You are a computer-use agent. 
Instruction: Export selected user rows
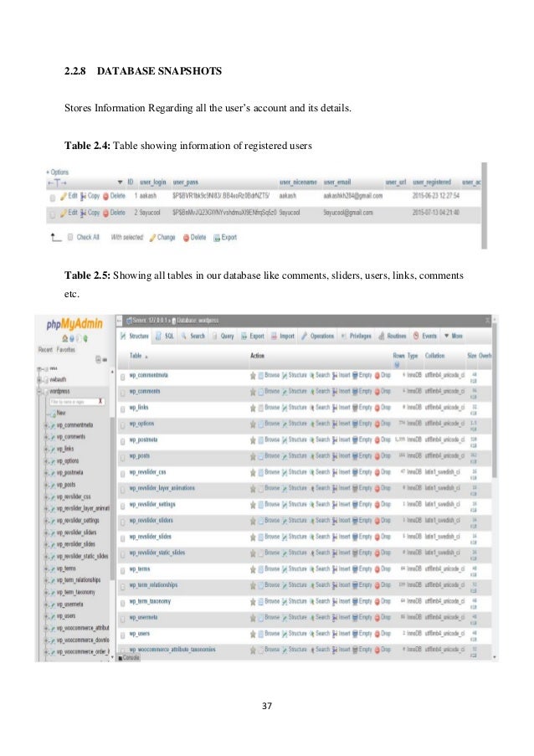coord(225,237)
